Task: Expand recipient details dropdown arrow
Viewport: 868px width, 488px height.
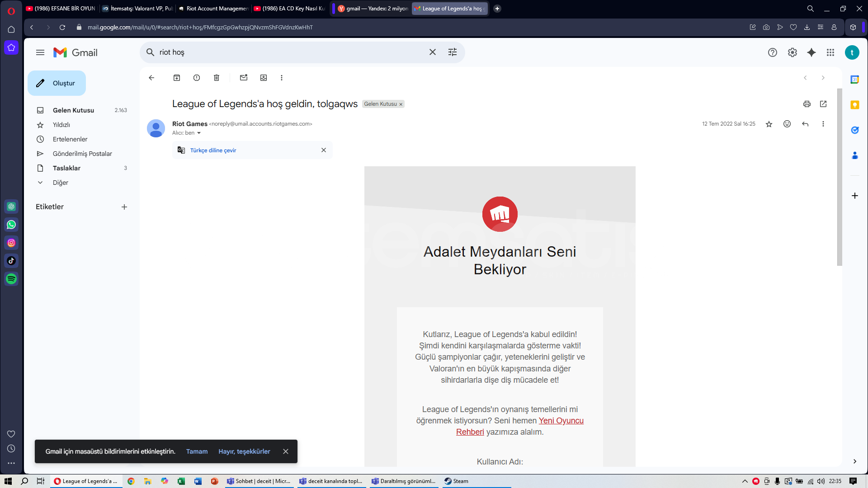Action: pyautogui.click(x=198, y=133)
